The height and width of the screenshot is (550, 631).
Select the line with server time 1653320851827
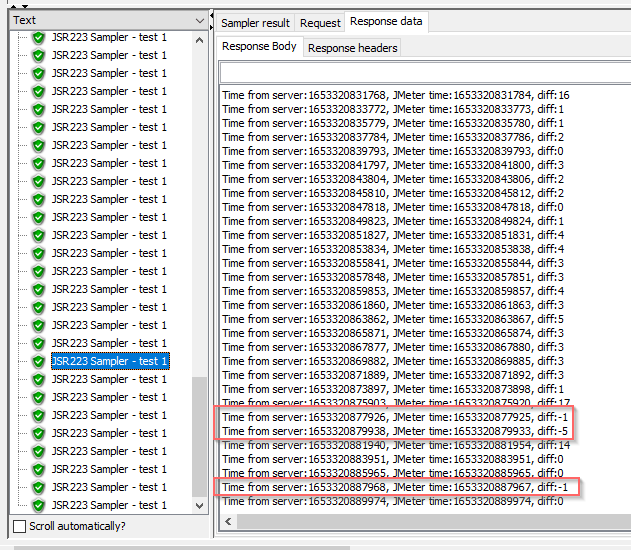click(393, 235)
